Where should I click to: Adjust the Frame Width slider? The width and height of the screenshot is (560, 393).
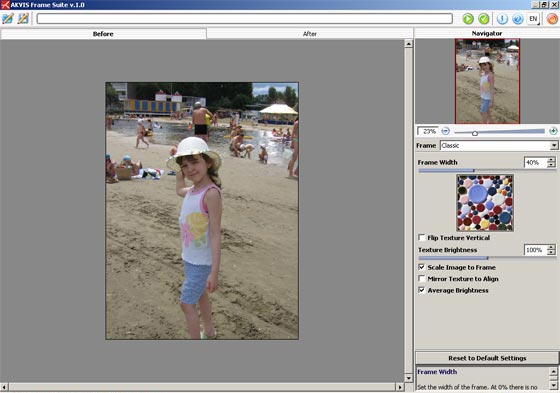pyautogui.click(x=487, y=171)
